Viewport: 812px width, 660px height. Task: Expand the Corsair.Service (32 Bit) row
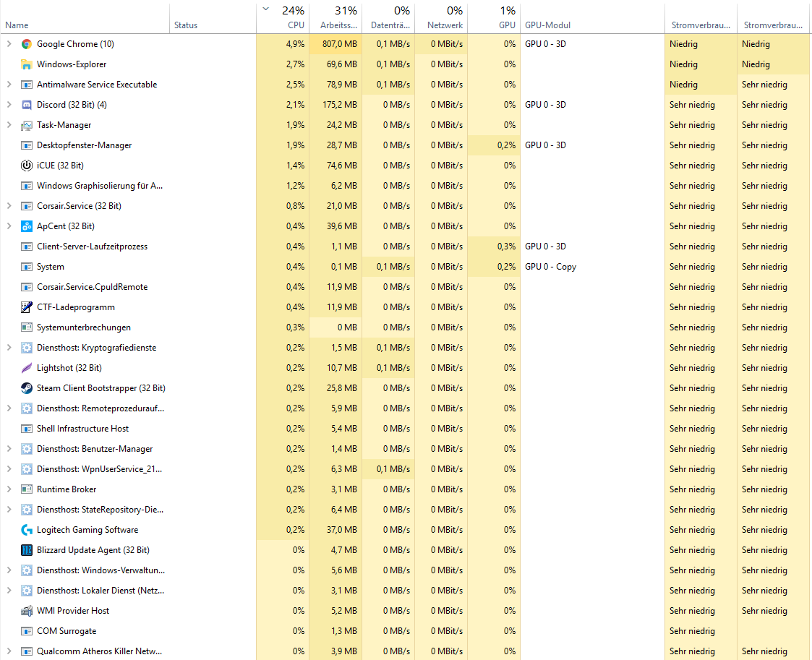9,206
